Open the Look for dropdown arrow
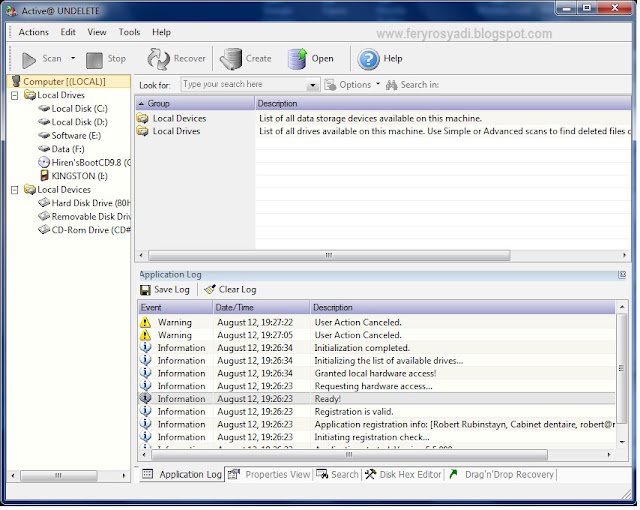 312,85
